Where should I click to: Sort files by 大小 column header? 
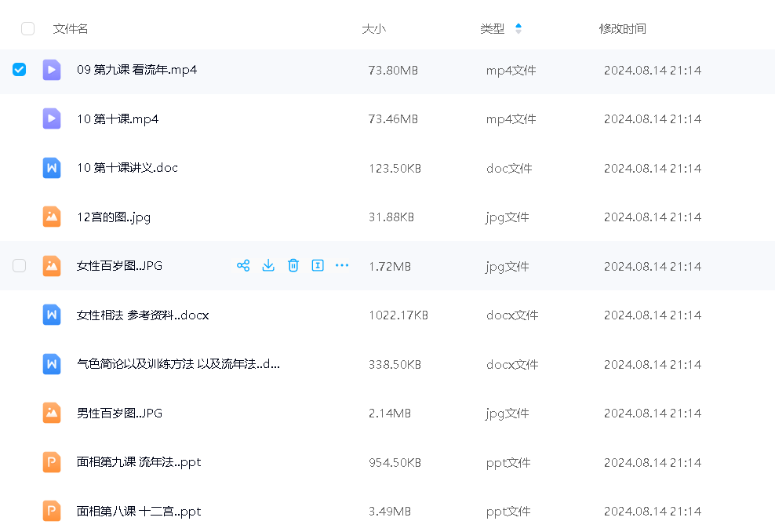click(373, 29)
